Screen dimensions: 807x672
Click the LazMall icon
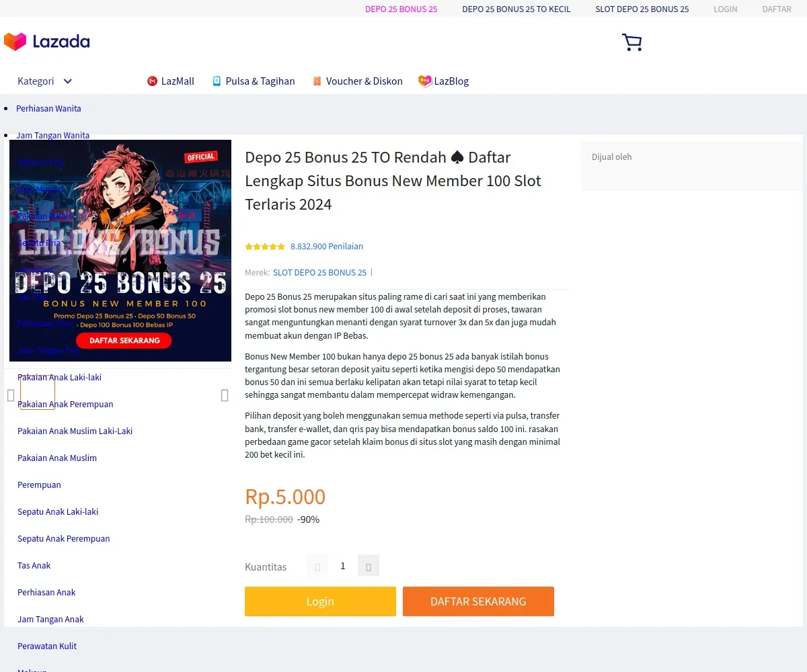[x=152, y=81]
